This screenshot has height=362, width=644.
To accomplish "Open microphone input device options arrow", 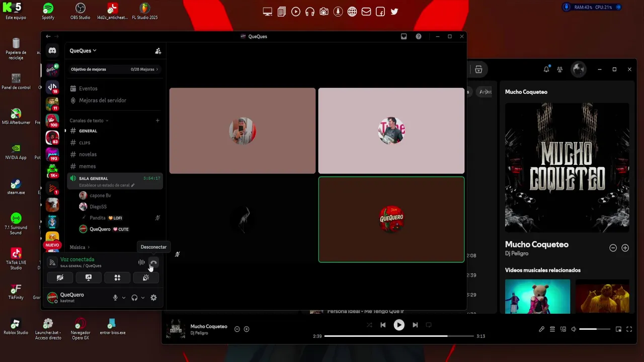I will tap(124, 298).
